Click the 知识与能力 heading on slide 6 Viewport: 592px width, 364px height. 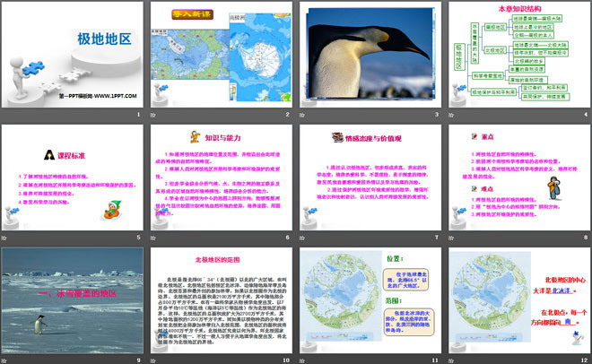(222, 138)
